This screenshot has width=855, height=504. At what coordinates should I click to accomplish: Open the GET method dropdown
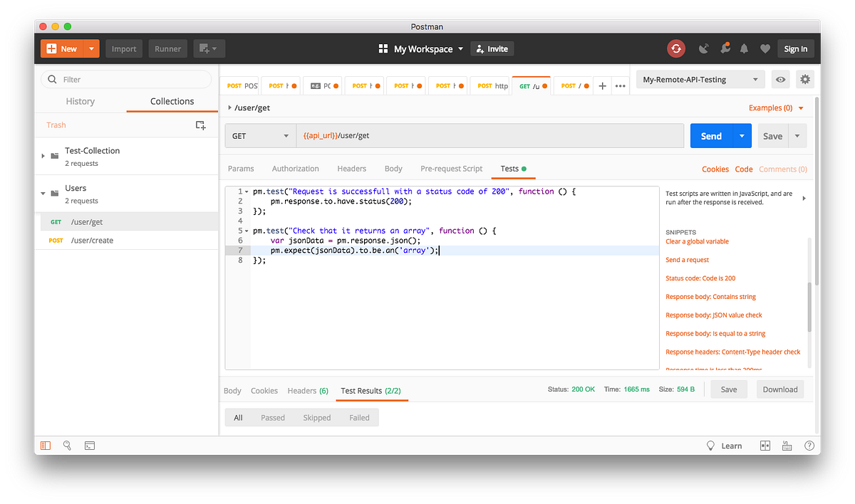(260, 136)
